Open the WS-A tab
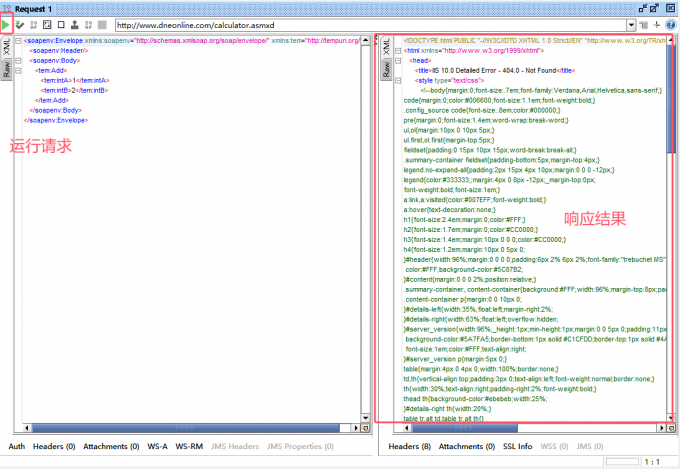The height and width of the screenshot is (469, 680). [157, 446]
